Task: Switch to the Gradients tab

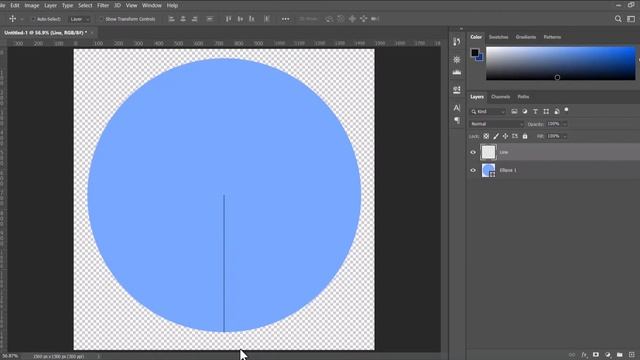Action: point(526,37)
